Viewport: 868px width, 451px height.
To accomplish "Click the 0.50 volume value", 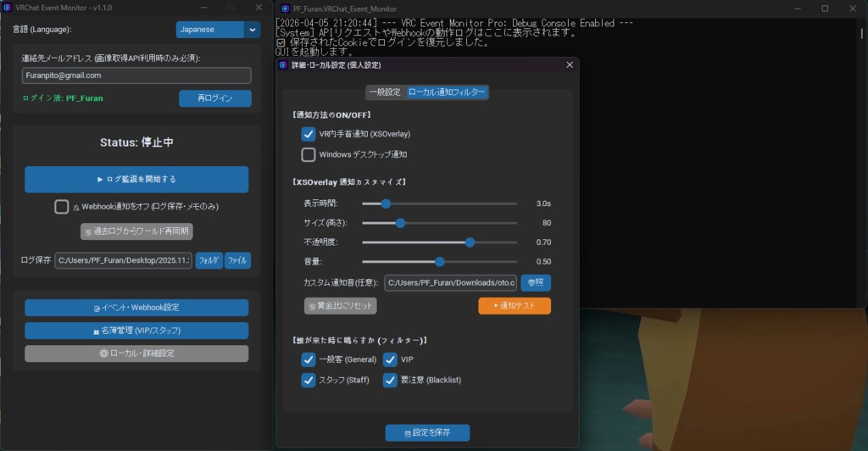I will [543, 262].
